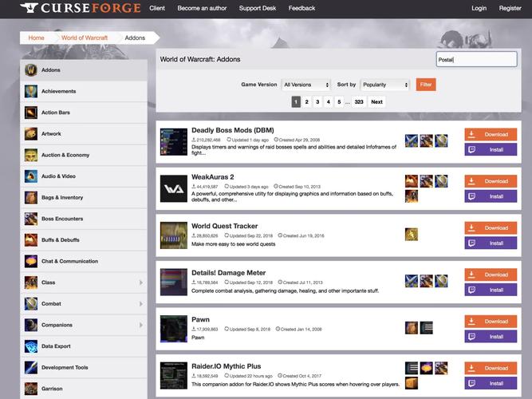Open the Class category icon
The image size is (532, 399).
pyautogui.click(x=31, y=282)
